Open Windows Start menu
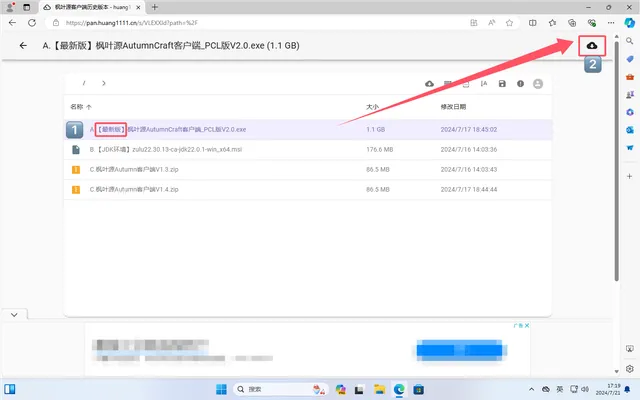Viewport: 640px width, 400px height. point(221,389)
